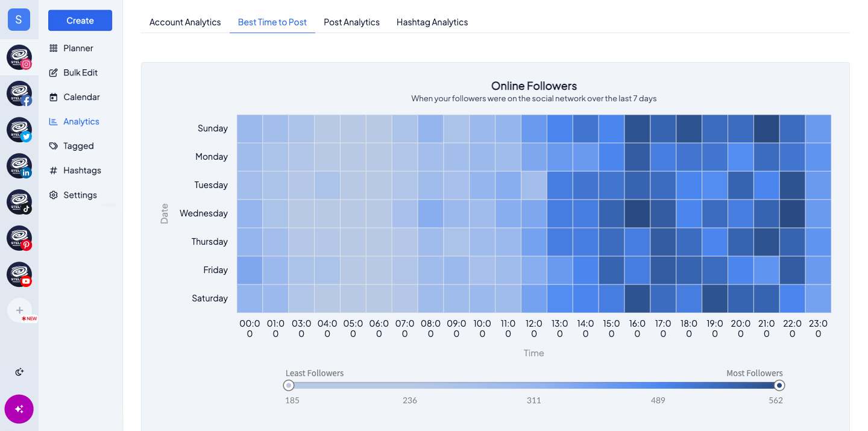Toggle dark mode with the moon icon

(19, 372)
